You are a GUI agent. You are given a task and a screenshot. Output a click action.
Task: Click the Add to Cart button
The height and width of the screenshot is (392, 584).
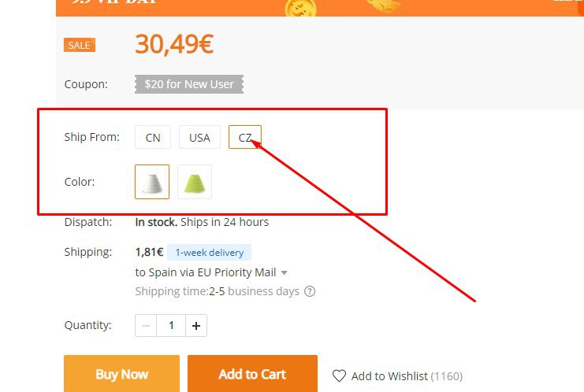[x=252, y=373]
